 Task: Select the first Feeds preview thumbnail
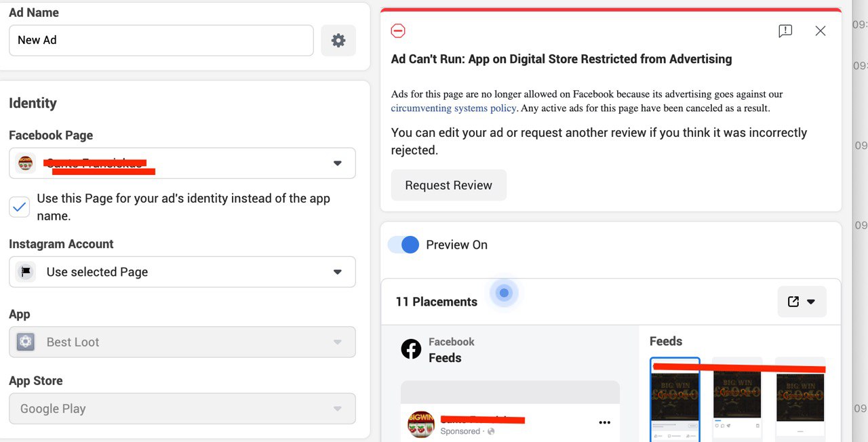[675, 400]
